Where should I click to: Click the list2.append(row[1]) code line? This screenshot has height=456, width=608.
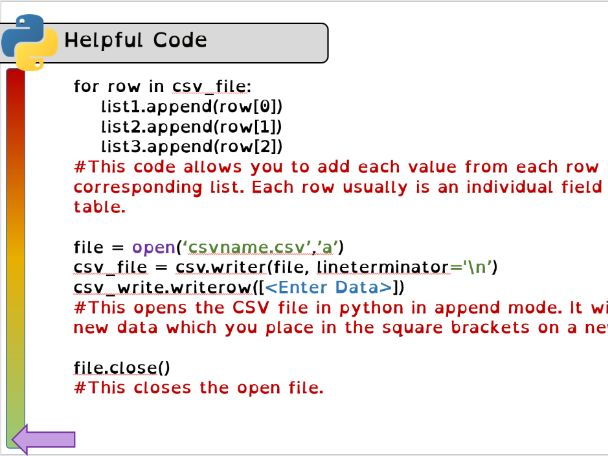tap(192, 127)
